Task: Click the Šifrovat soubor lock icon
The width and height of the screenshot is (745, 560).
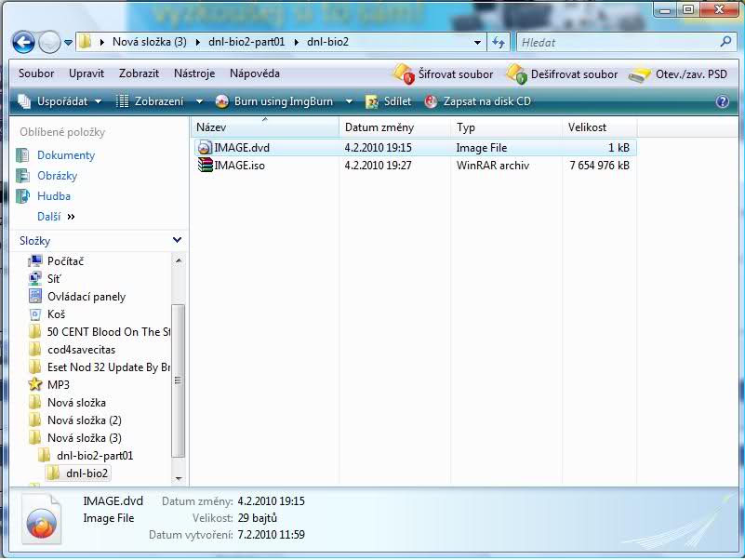Action: click(x=403, y=74)
